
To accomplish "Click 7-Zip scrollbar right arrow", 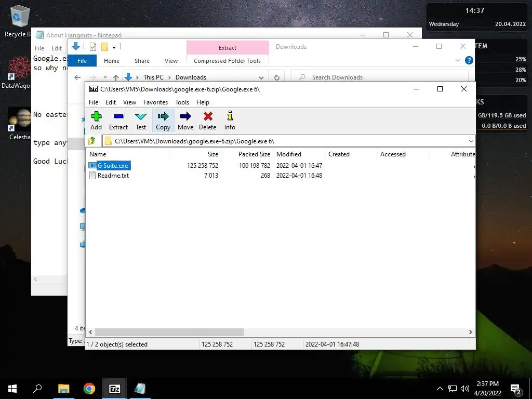I will pyautogui.click(x=471, y=332).
